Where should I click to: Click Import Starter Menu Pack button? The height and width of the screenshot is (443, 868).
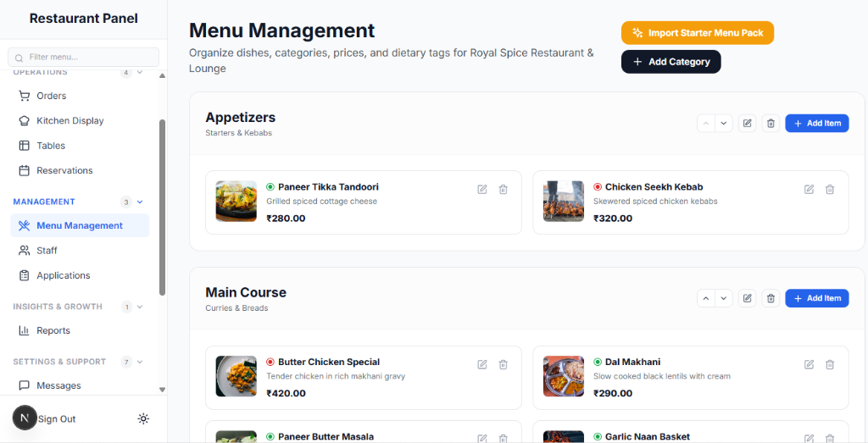[x=698, y=33]
